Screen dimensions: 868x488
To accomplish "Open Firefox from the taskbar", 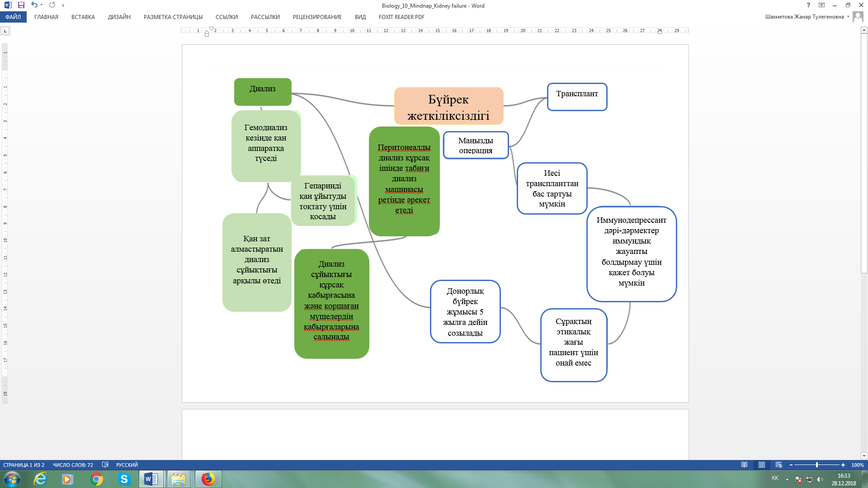I will tap(208, 479).
